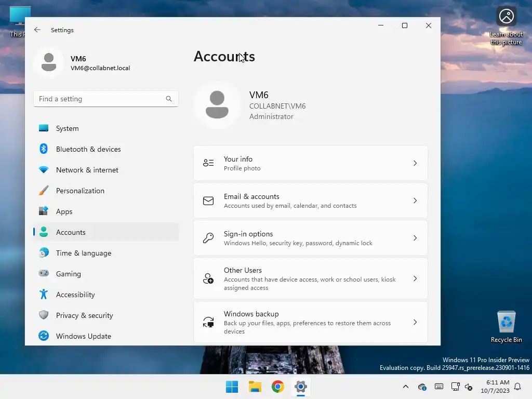Click Learn about this picture desktop icon

click(x=506, y=26)
